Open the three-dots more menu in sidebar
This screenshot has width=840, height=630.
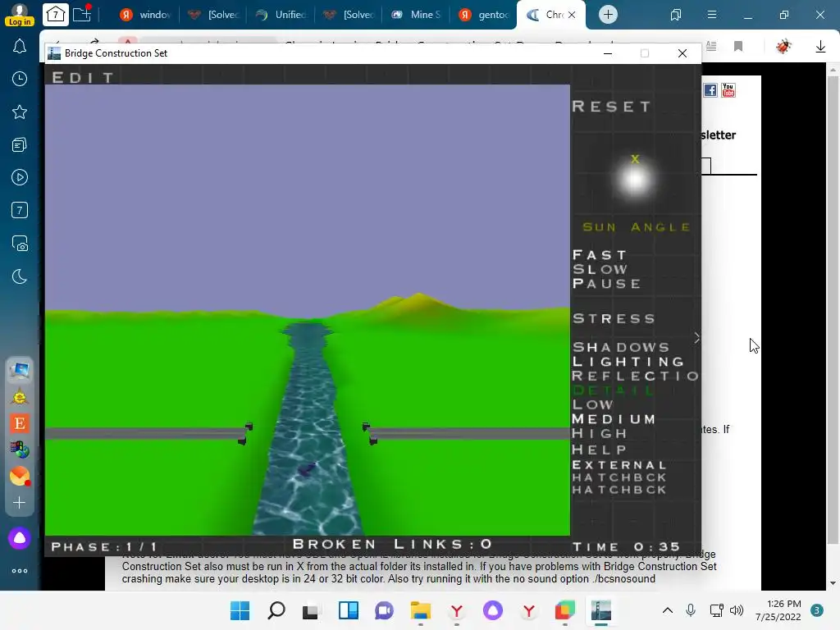point(20,571)
